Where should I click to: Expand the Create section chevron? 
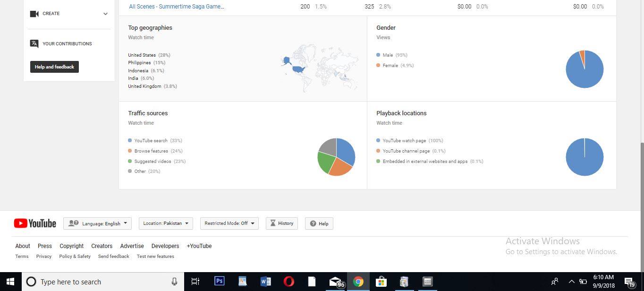pos(105,14)
